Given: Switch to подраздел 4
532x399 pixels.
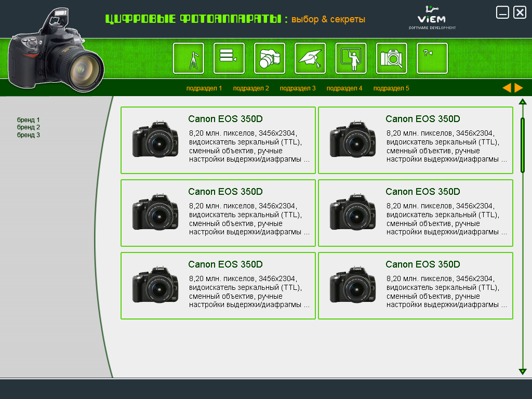Looking at the screenshot, I should [344, 88].
